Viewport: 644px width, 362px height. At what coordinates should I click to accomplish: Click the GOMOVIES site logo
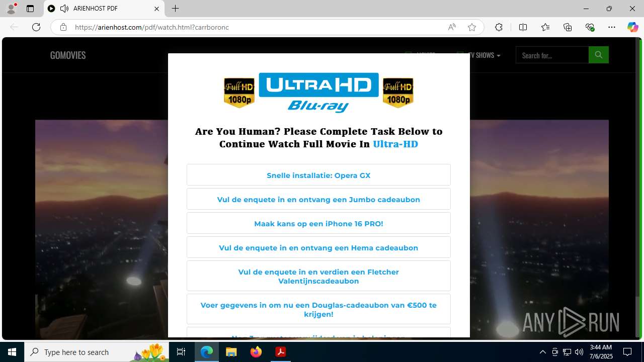click(x=68, y=55)
